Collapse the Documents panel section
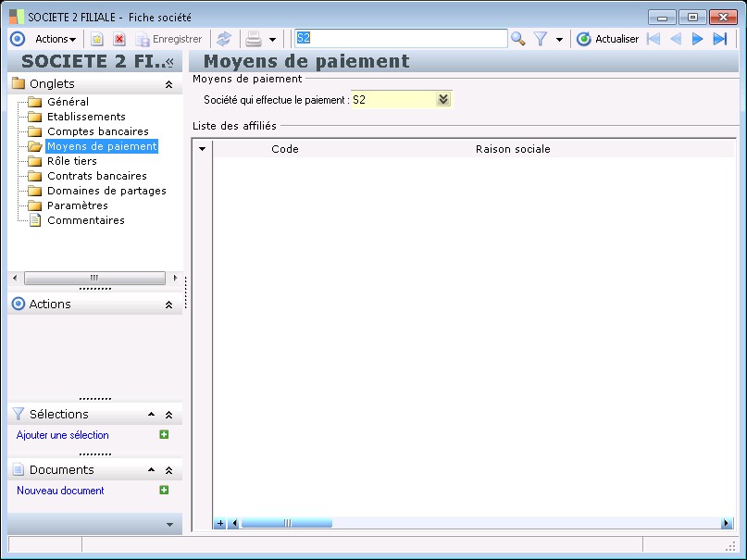747x560 pixels. tap(168, 470)
